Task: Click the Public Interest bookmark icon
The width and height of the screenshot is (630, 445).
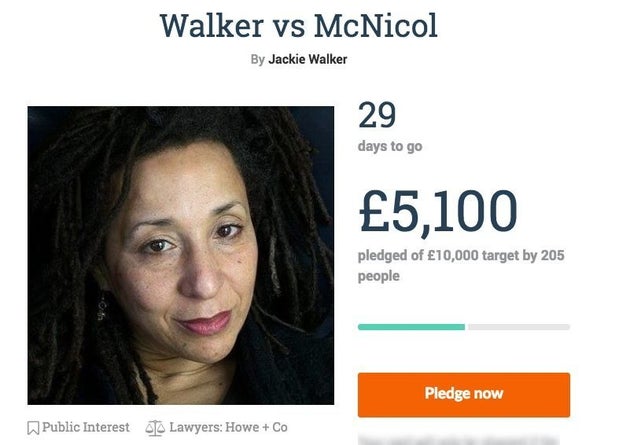Action: coord(33,428)
